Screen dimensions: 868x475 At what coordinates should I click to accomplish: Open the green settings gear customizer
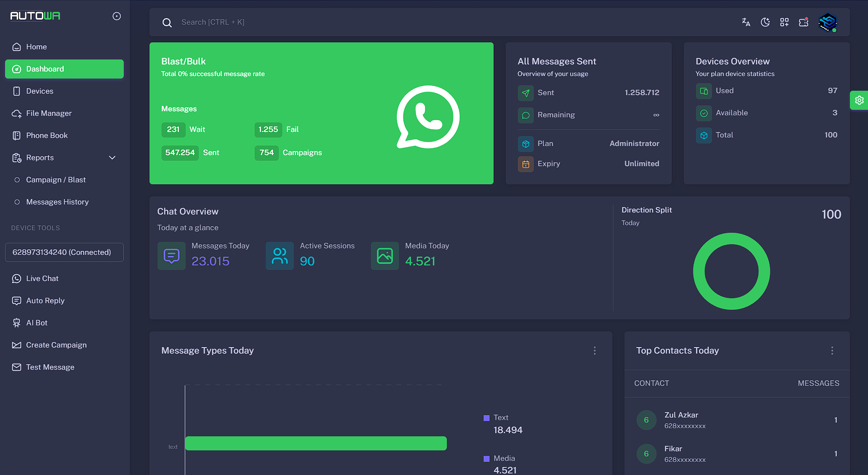click(x=859, y=100)
